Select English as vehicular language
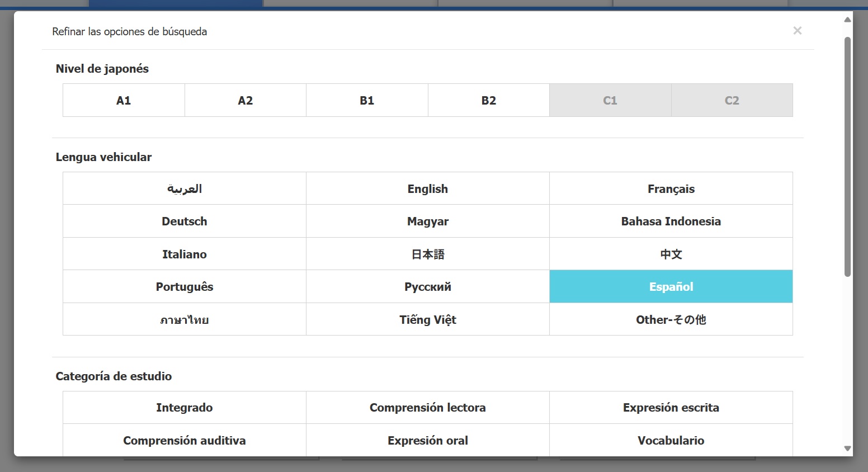Image resolution: width=868 pixels, height=472 pixels. pyautogui.click(x=427, y=189)
